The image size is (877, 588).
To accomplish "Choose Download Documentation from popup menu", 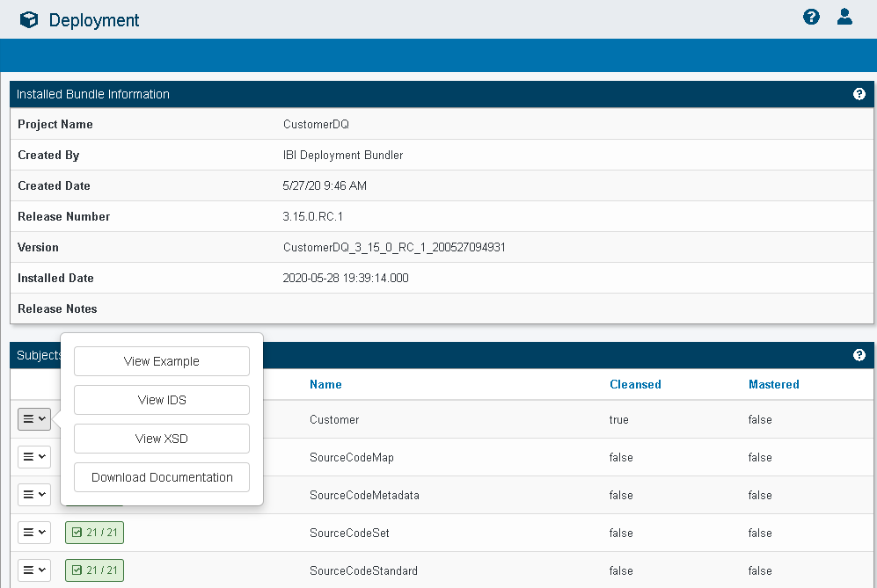I will coord(162,476).
